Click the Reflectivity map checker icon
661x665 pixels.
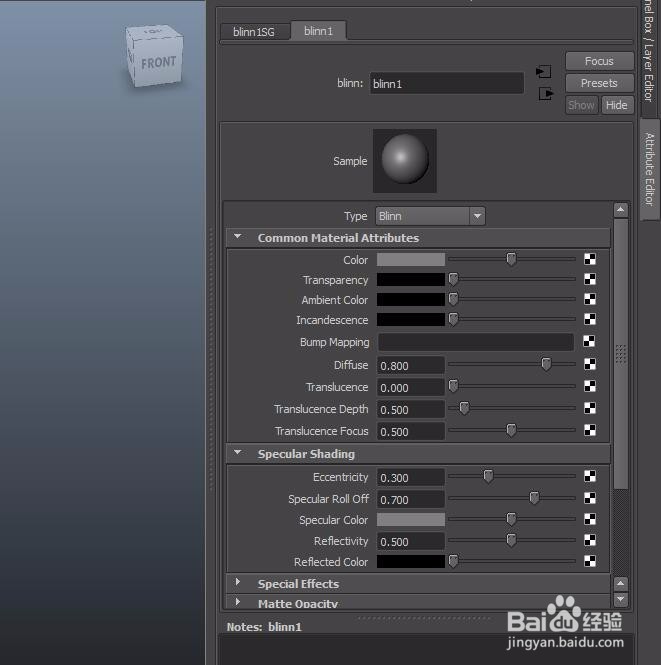point(590,540)
